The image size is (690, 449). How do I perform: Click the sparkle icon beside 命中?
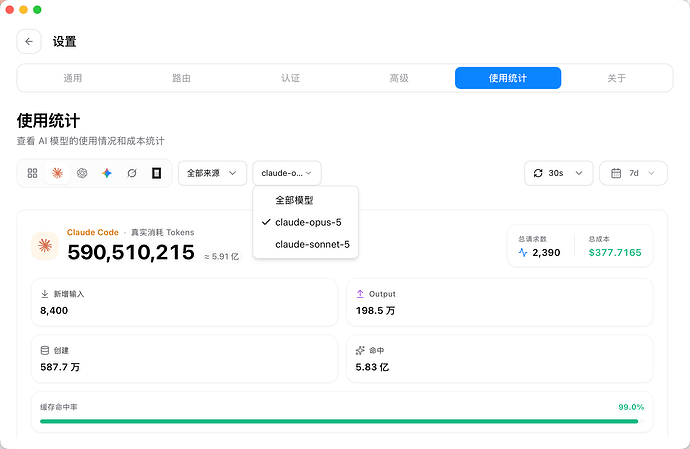pyautogui.click(x=360, y=350)
